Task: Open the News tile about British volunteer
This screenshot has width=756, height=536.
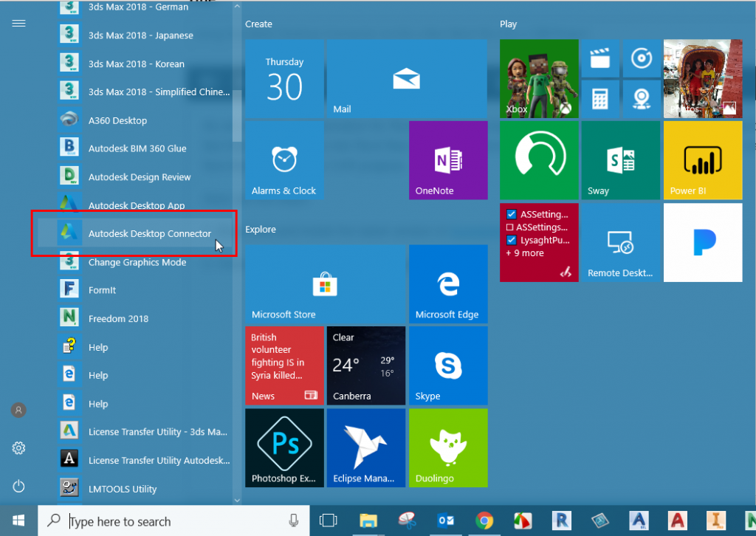Action: (x=284, y=366)
